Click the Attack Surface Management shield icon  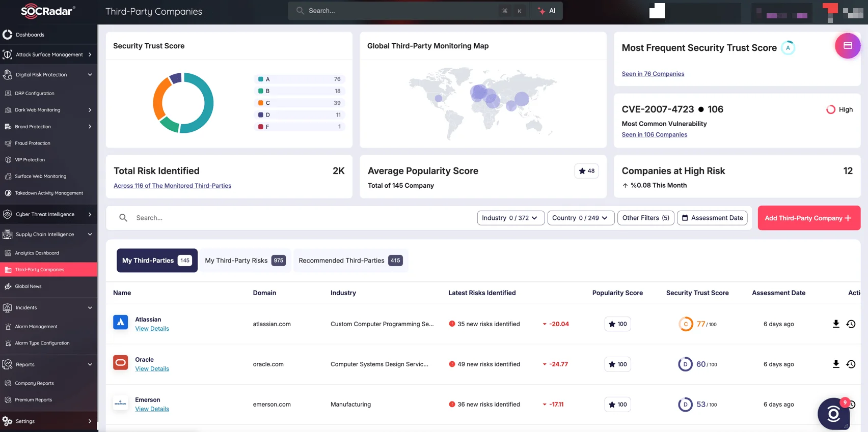[x=7, y=54]
